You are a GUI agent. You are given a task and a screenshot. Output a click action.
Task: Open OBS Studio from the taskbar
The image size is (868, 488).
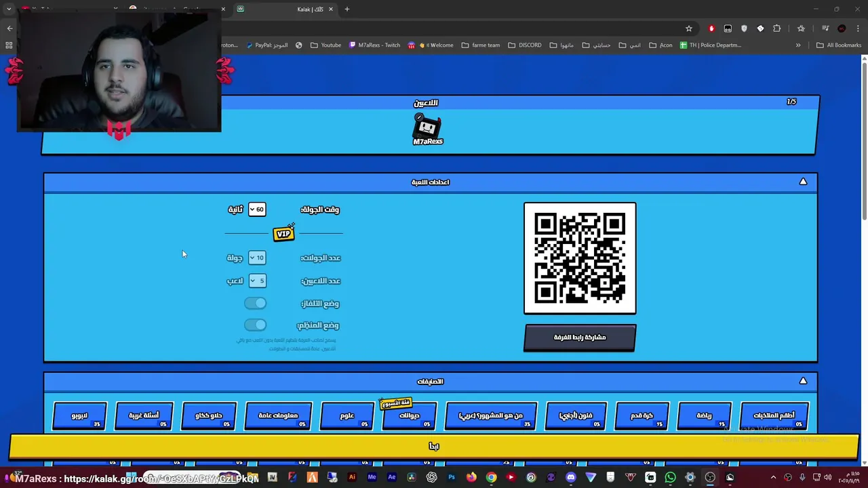tap(710, 477)
